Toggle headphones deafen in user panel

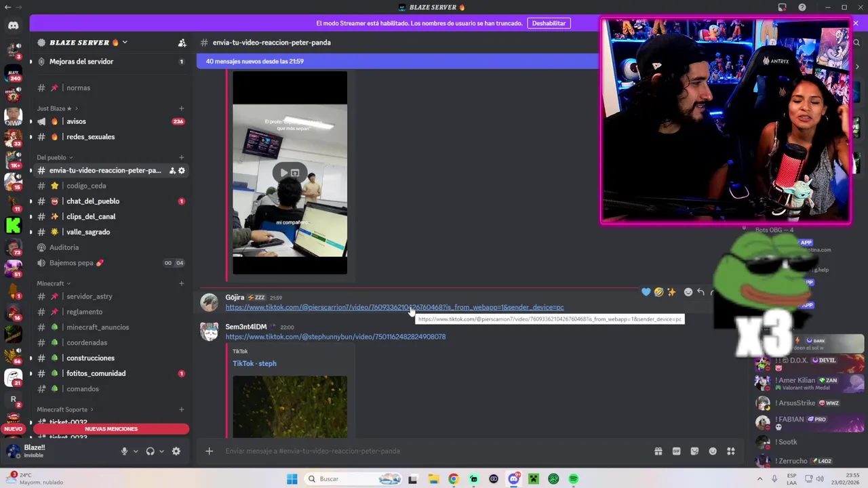(x=150, y=451)
